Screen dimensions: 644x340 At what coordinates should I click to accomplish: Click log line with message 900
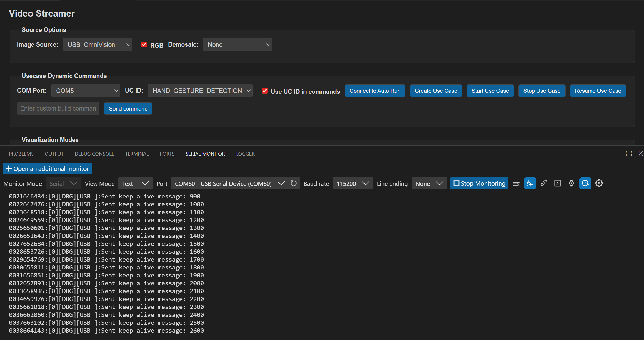pyautogui.click(x=105, y=197)
